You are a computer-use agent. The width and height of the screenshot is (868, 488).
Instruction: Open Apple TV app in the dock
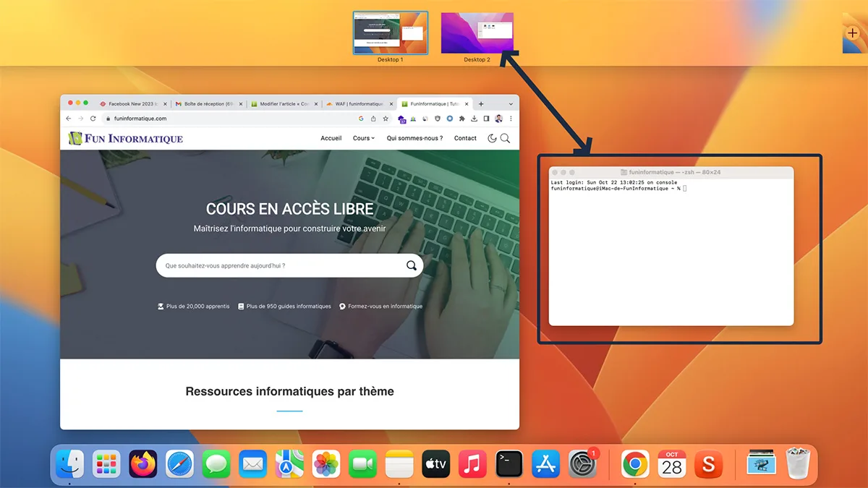point(436,464)
